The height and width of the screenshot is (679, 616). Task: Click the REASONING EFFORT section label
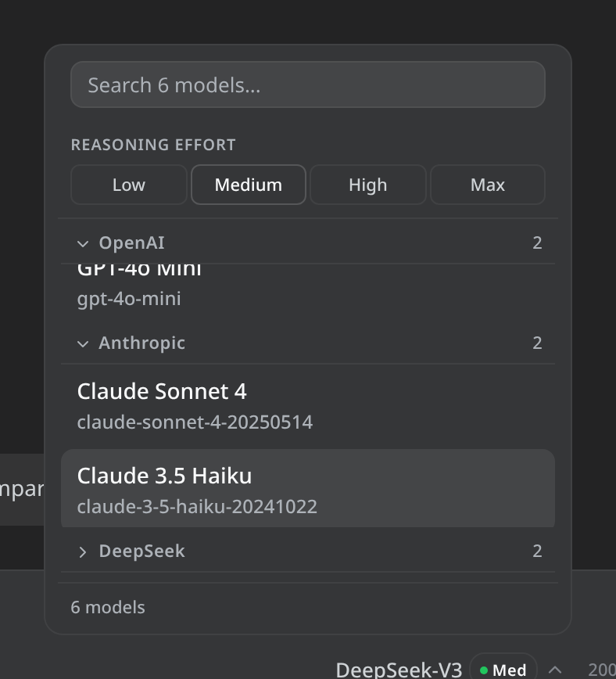pyautogui.click(x=153, y=145)
